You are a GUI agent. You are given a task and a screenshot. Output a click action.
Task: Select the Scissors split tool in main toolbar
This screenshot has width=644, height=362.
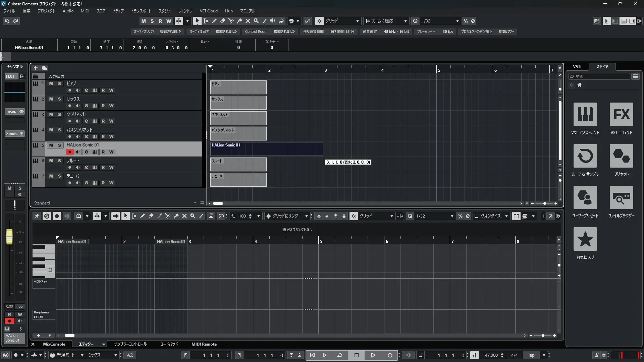pyautogui.click(x=231, y=21)
